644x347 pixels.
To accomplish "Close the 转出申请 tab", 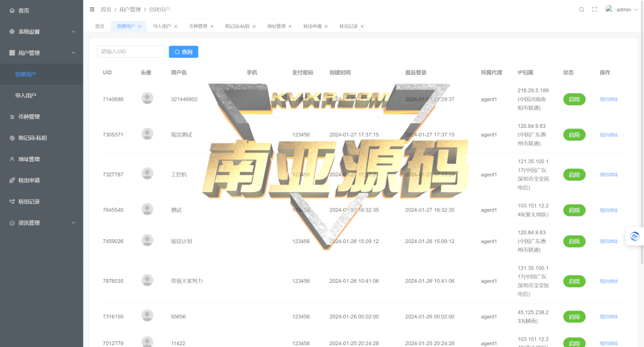I will 326,26.
